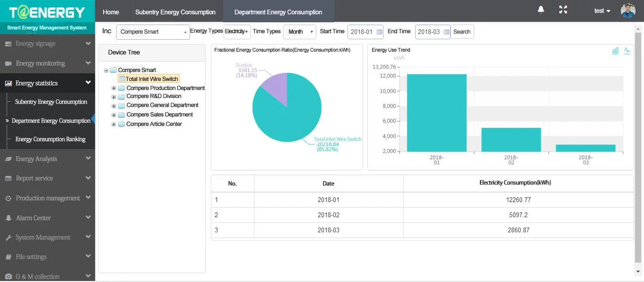The width and height of the screenshot is (644, 282).
Task: Open the Energy Types Electricity dropdown
Action: 237,32
